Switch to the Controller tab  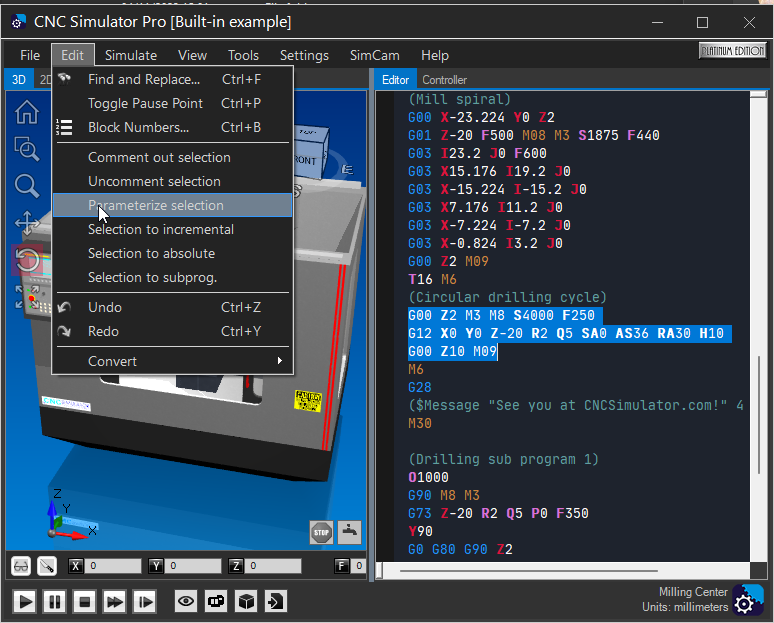click(x=444, y=80)
